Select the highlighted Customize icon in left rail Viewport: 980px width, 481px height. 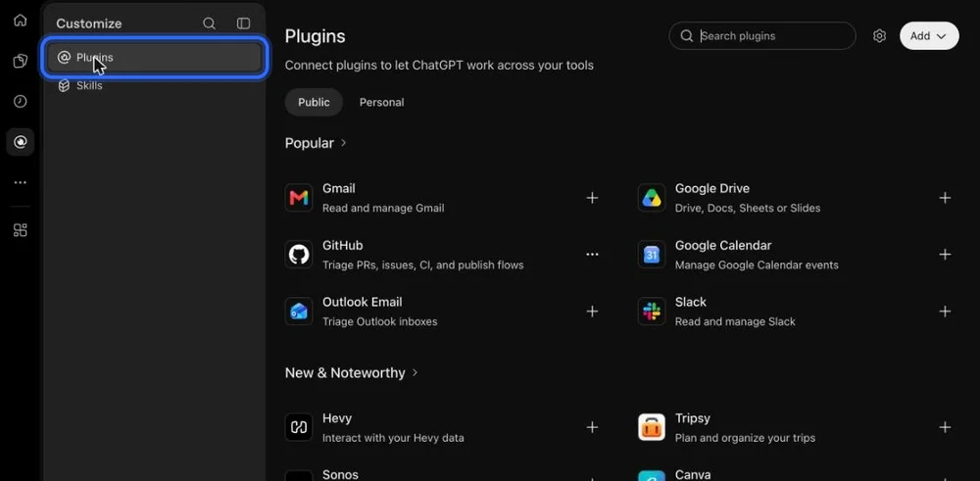[x=20, y=142]
